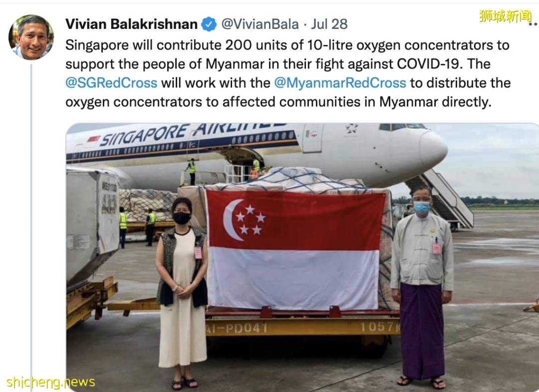Open Vivian Balakrishnan's profile picture
The image size is (539, 392).
(31, 37)
